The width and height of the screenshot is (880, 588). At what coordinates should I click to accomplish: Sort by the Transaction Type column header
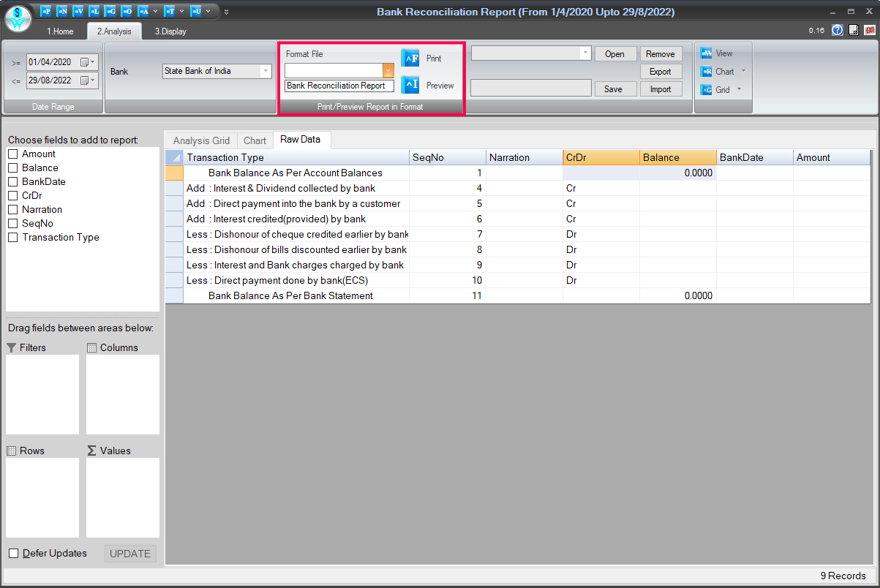click(296, 157)
